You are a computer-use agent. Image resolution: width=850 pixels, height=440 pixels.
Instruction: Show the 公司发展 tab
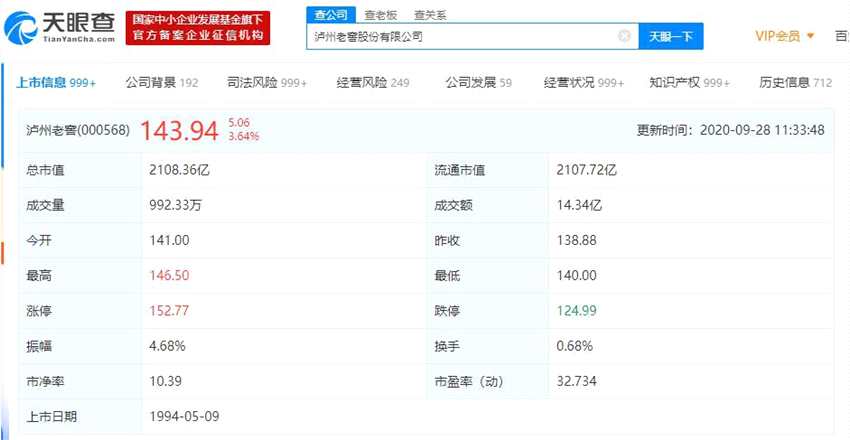(478, 82)
